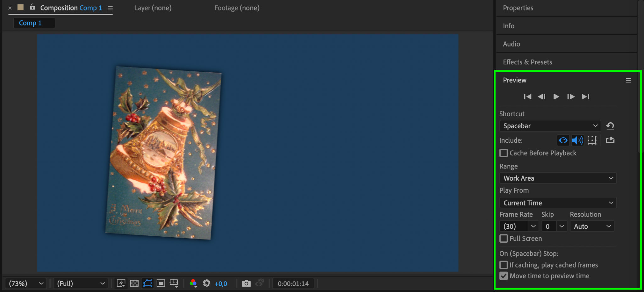
Task: Select the Christmas card layer in viewer
Action: click(163, 153)
